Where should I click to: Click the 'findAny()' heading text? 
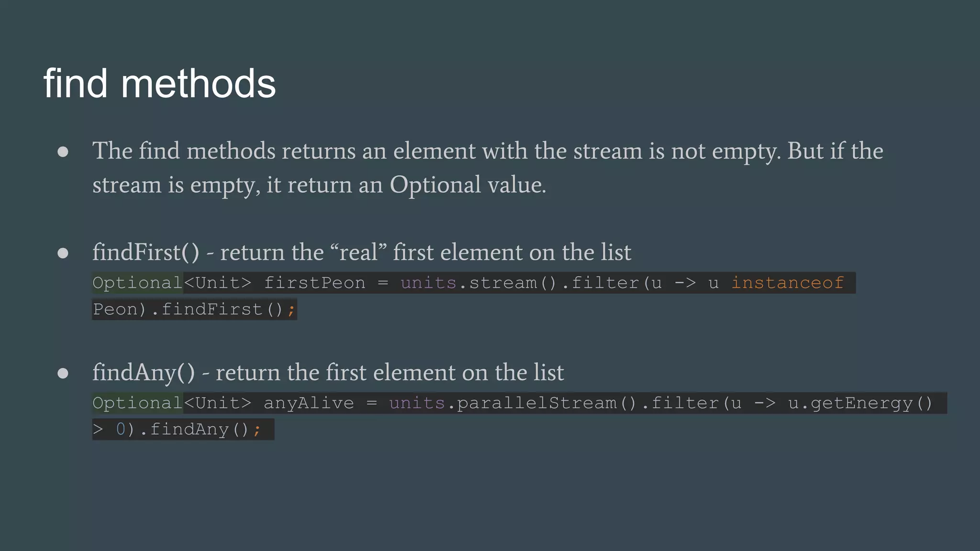click(x=144, y=372)
